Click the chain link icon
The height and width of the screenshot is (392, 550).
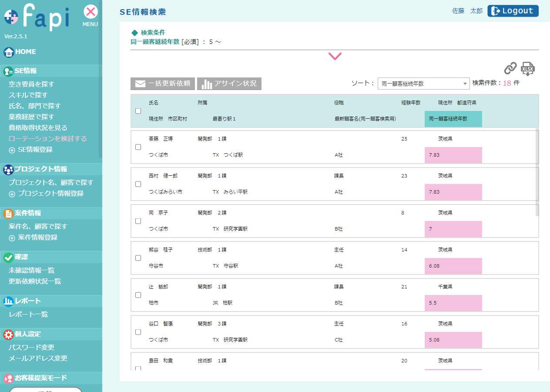pyautogui.click(x=510, y=68)
